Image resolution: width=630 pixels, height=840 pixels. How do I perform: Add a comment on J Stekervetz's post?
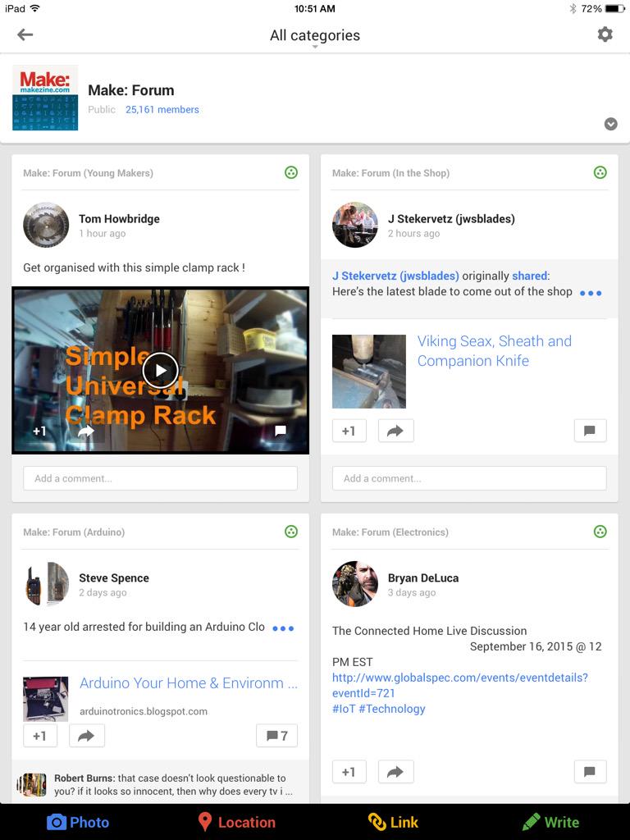pyautogui.click(x=469, y=478)
